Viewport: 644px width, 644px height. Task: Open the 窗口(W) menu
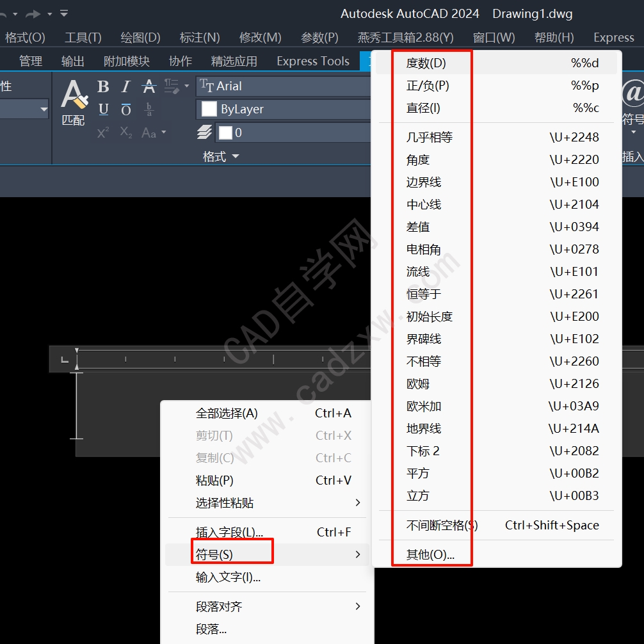(494, 37)
